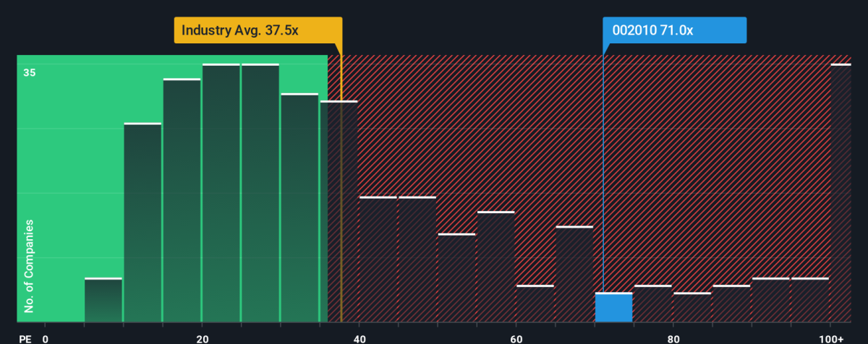Click the 002010 71.0x label
868x344 pixels.
point(674,31)
